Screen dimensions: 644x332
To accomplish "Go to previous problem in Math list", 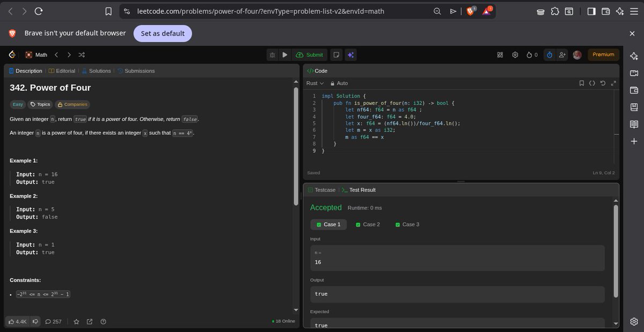I will [x=56, y=55].
